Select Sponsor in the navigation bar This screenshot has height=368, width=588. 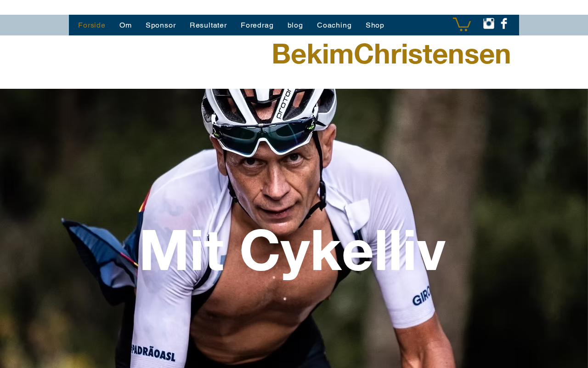pyautogui.click(x=161, y=25)
